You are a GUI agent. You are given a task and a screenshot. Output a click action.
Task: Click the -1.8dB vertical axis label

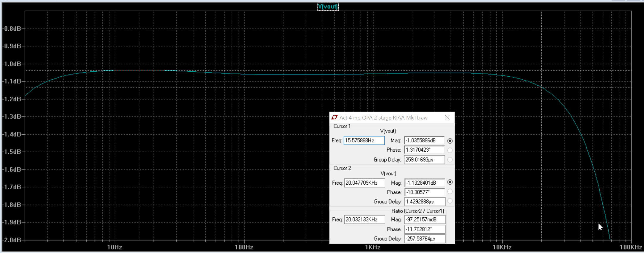click(x=12, y=205)
